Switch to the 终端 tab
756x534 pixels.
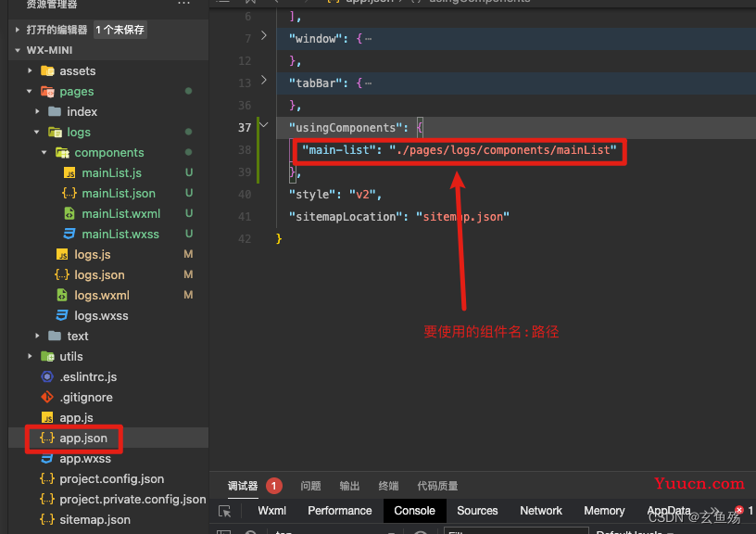[x=388, y=486]
